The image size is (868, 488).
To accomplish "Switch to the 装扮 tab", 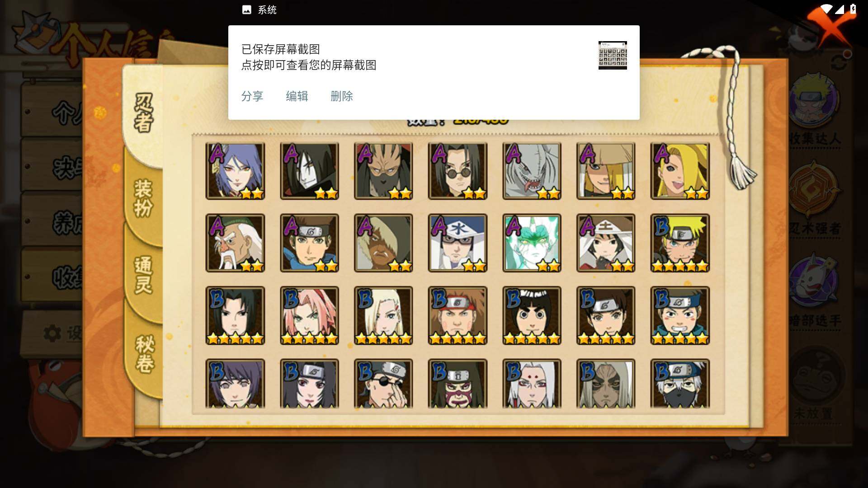I will click(x=144, y=198).
